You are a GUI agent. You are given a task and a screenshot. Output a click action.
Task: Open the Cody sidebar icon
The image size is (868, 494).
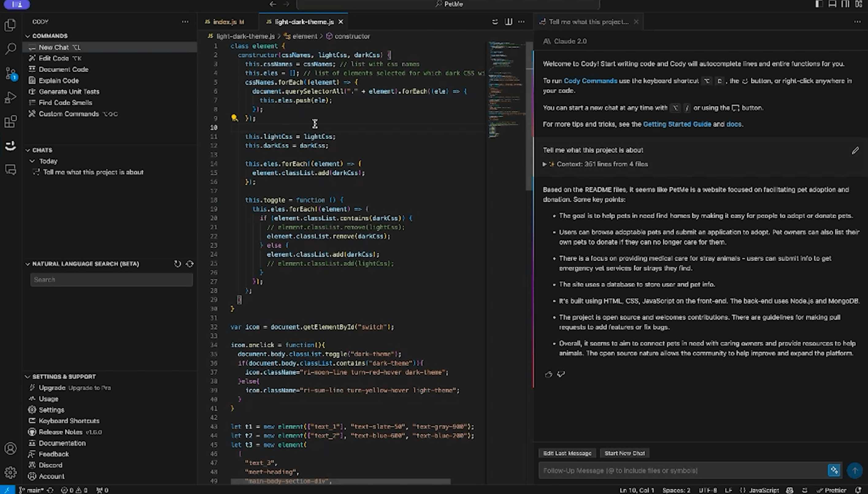pos(10,145)
